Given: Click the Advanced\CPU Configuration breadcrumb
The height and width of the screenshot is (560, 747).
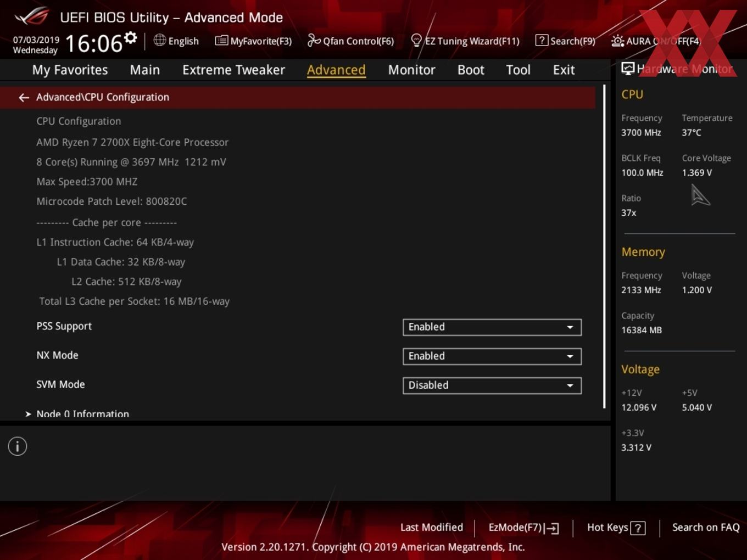Looking at the screenshot, I should (x=103, y=97).
